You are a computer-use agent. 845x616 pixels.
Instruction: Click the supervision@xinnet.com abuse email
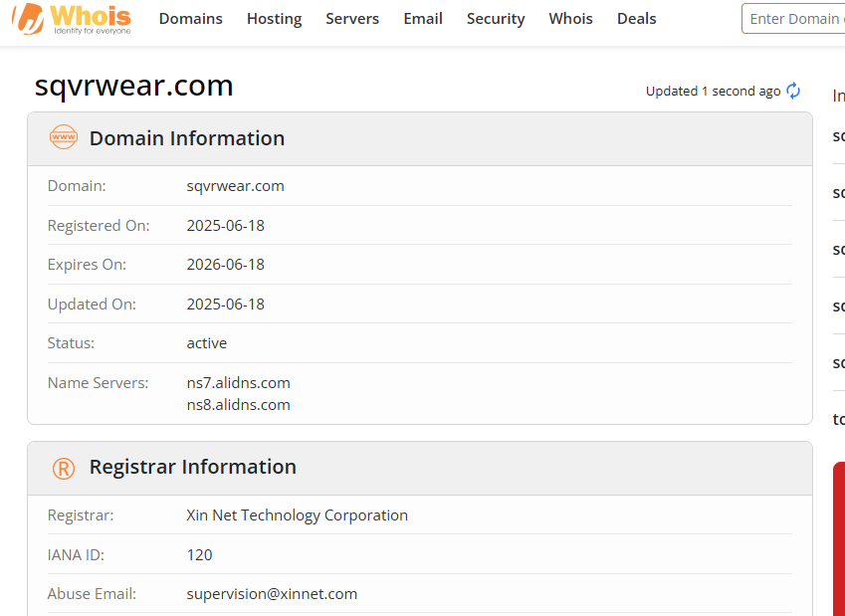[272, 594]
